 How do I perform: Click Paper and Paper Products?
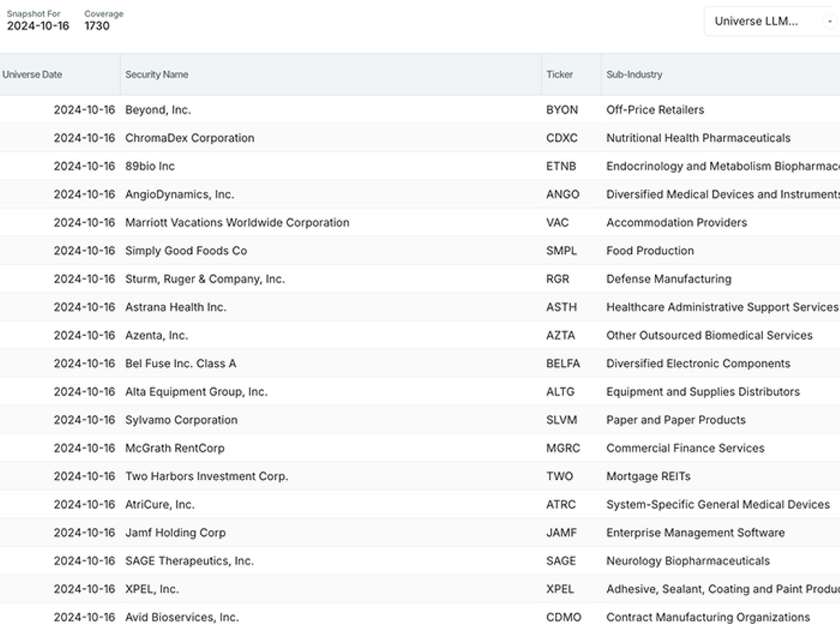(x=676, y=420)
